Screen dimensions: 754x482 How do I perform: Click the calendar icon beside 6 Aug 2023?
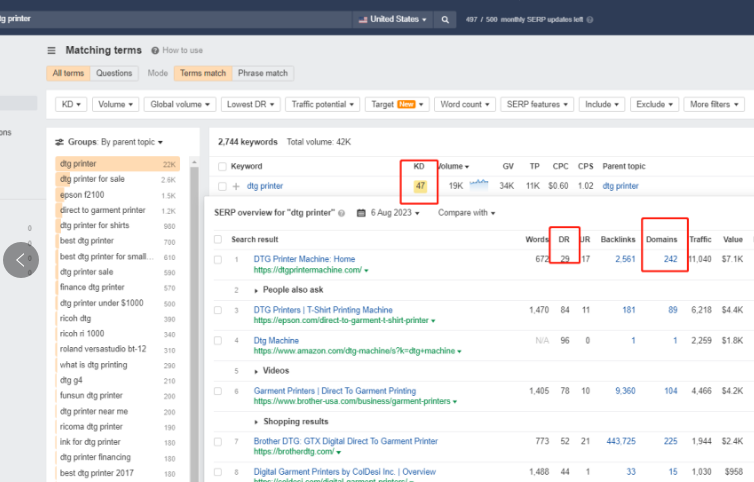(x=361, y=213)
